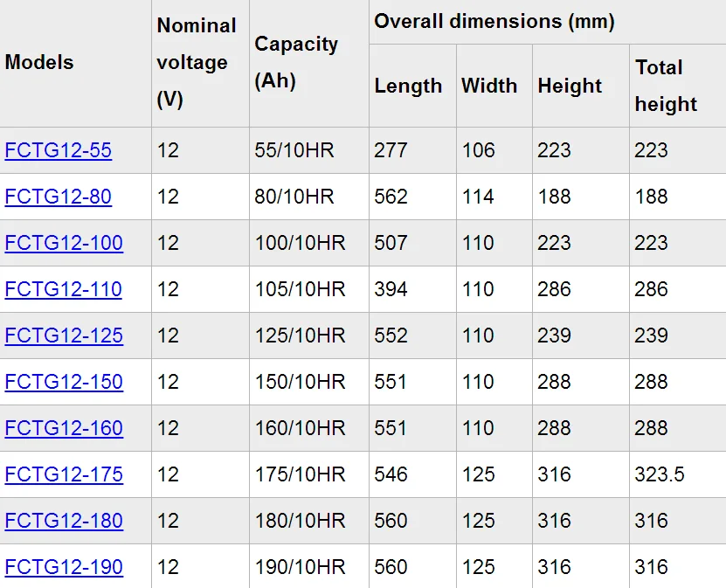The width and height of the screenshot is (726, 588).
Task: Go to the FCTG12-190 model link
Action: pos(64,567)
